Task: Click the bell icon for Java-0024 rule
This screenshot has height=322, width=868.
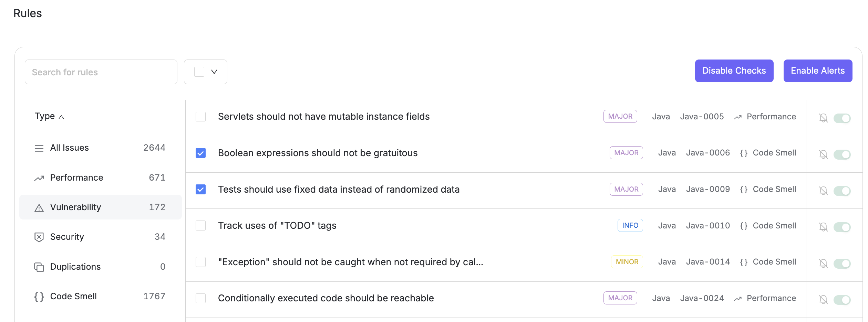Action: click(x=823, y=300)
